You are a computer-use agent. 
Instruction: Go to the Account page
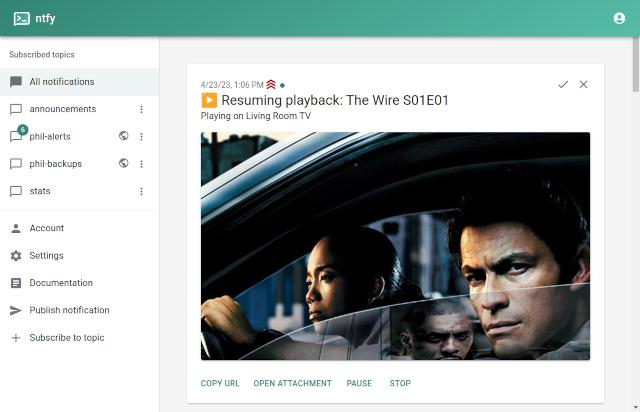79,228
